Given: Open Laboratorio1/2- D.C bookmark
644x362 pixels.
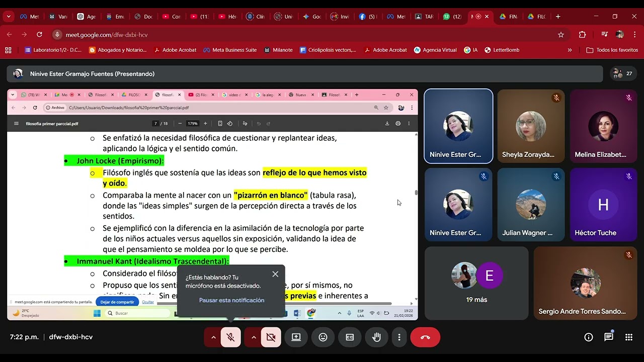Looking at the screenshot, I should 53,50.
